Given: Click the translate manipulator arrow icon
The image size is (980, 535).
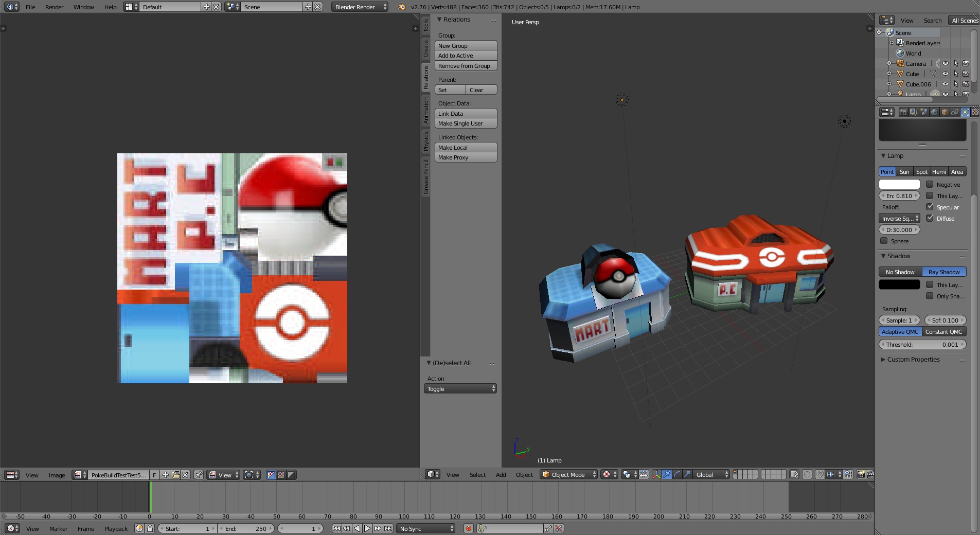Looking at the screenshot, I should 667,474.
